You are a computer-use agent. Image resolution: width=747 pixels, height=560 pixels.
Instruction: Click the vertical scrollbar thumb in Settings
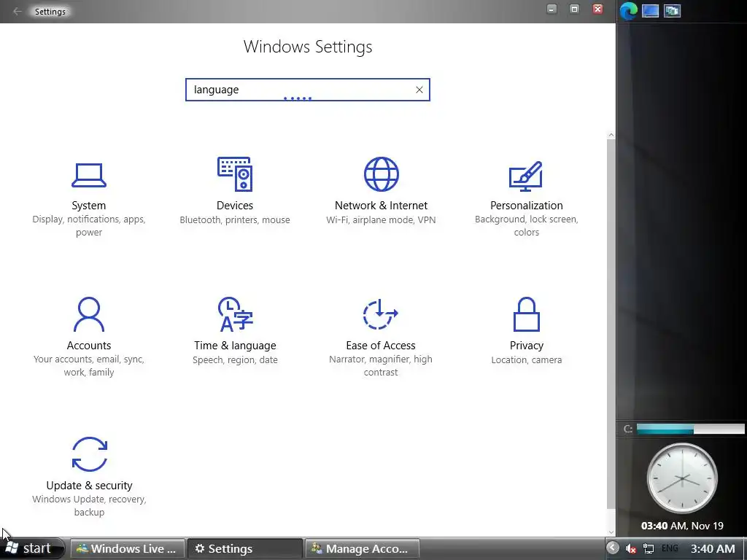coord(611,324)
